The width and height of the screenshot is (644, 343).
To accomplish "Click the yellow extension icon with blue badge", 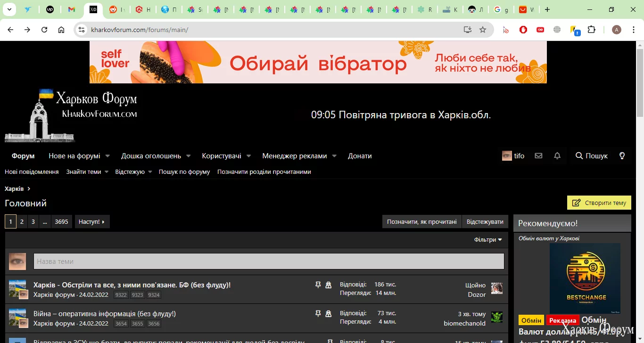I will tap(575, 30).
